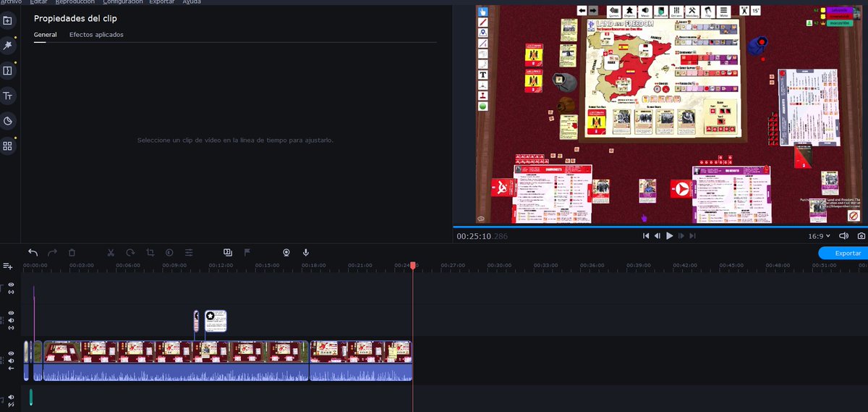Screen dimensions: 868x412
Task: Open the Configuración menu
Action: click(x=122, y=2)
